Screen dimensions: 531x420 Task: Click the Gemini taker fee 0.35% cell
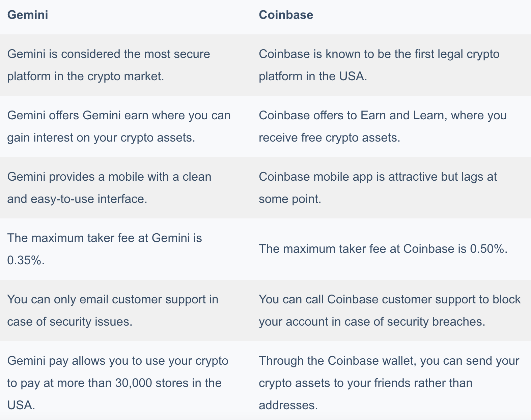pos(126,249)
